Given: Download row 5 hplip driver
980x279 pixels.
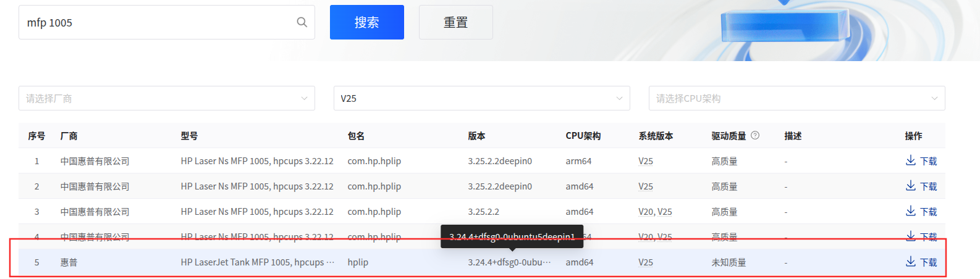Looking at the screenshot, I should point(921,262).
